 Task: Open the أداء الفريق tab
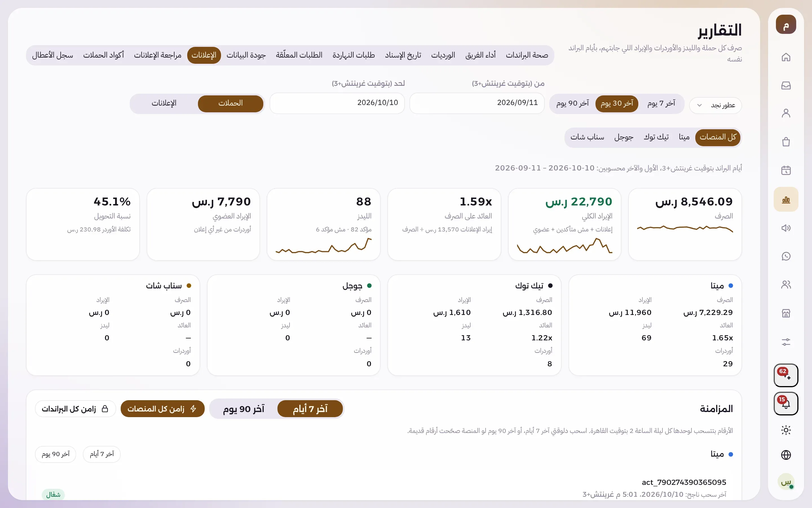(480, 55)
